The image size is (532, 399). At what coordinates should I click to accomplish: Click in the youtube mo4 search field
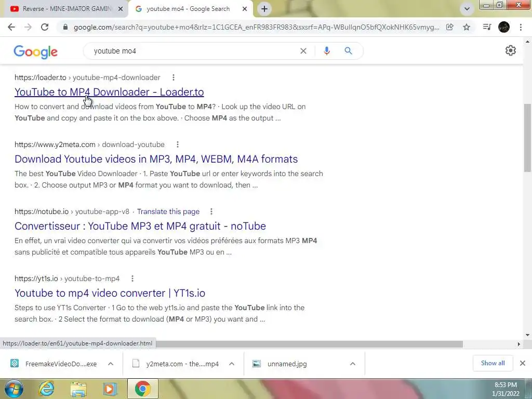(193, 51)
